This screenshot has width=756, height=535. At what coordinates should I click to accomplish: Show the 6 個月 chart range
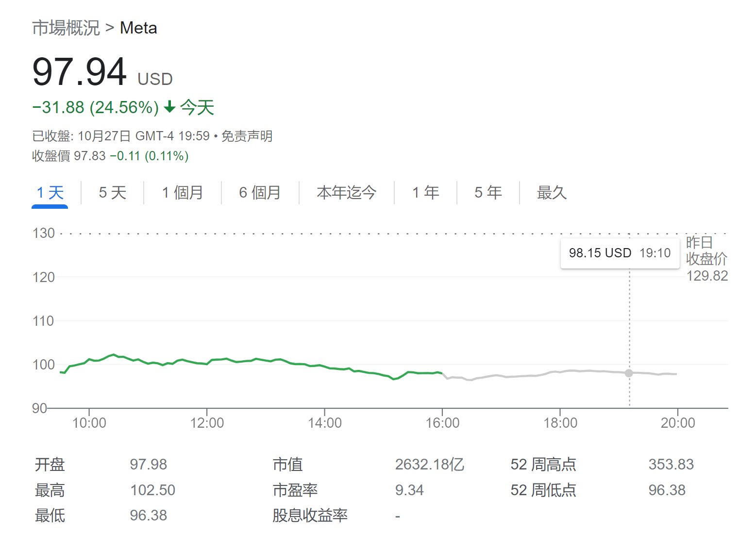pos(260,193)
